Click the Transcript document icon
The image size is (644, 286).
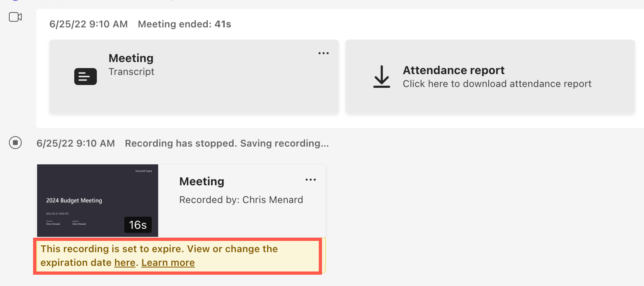point(85,77)
